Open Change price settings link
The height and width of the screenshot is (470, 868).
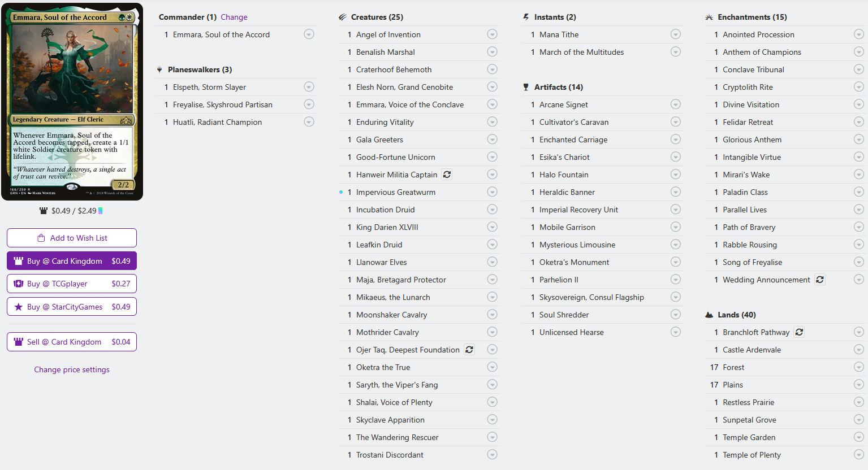[x=72, y=369]
